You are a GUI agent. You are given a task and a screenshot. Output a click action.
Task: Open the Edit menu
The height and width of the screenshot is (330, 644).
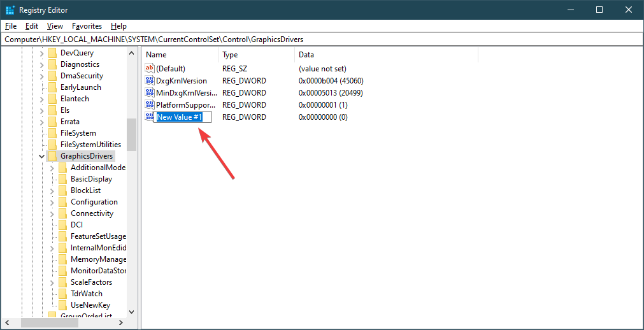(x=32, y=26)
